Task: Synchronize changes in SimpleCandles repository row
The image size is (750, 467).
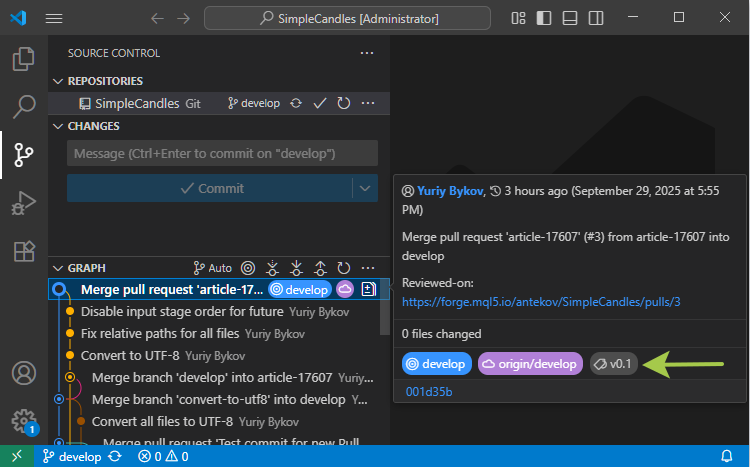Action: coord(296,103)
